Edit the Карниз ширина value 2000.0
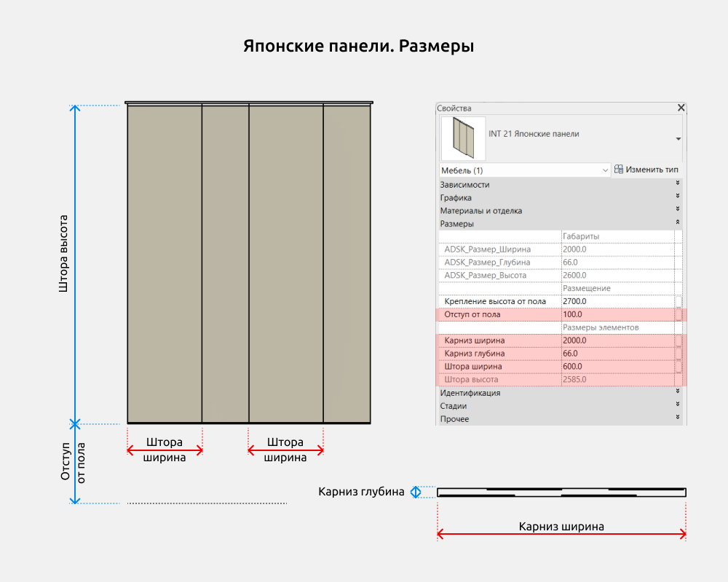 coord(617,340)
